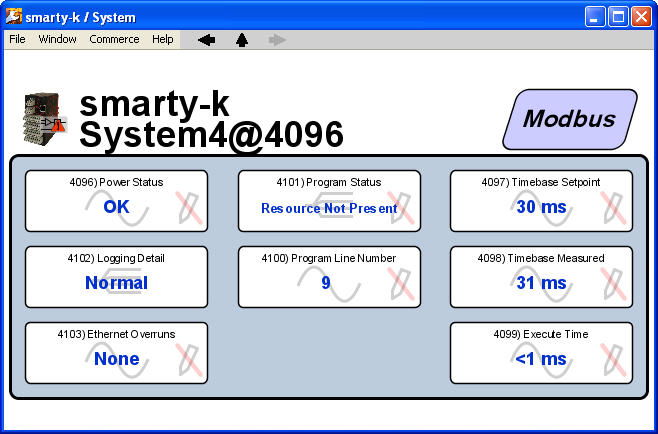Click the None Ethernet overruns value
Viewport: 658px width, 434px height.
pyautogui.click(x=117, y=359)
